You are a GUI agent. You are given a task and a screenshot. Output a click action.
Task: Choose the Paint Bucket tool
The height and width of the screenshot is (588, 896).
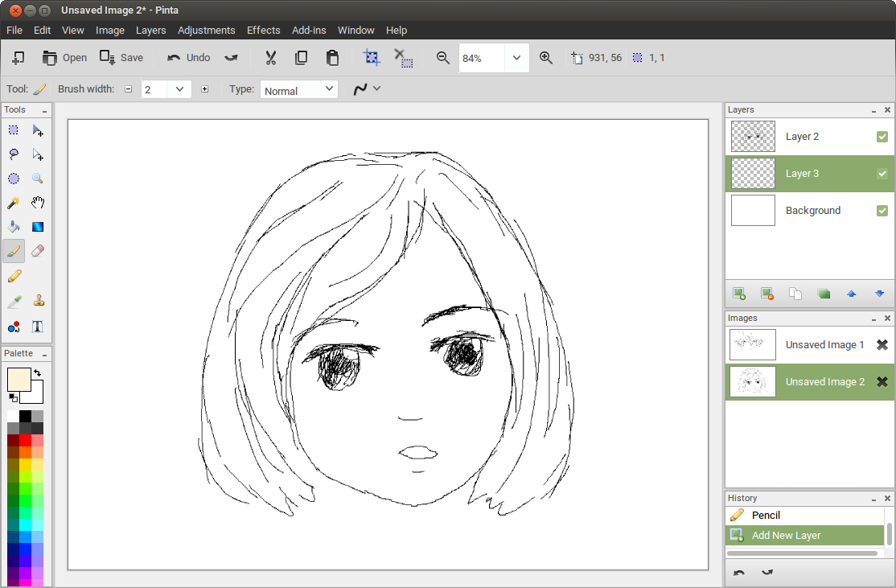tap(14, 228)
